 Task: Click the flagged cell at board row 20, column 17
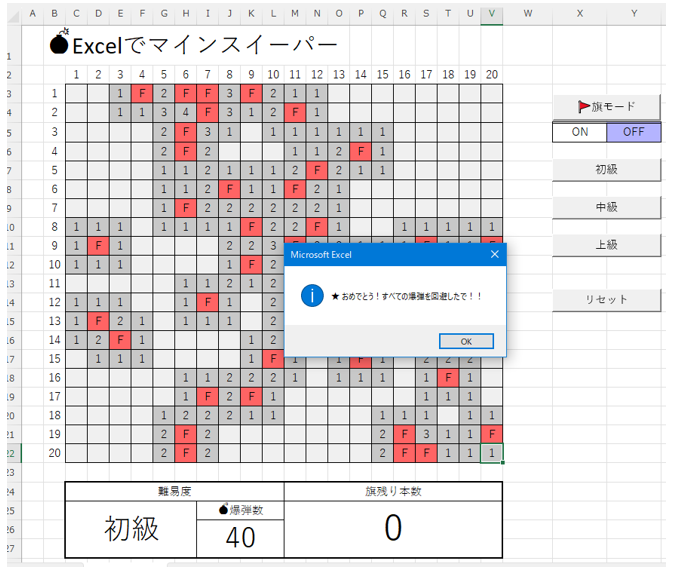pos(426,453)
